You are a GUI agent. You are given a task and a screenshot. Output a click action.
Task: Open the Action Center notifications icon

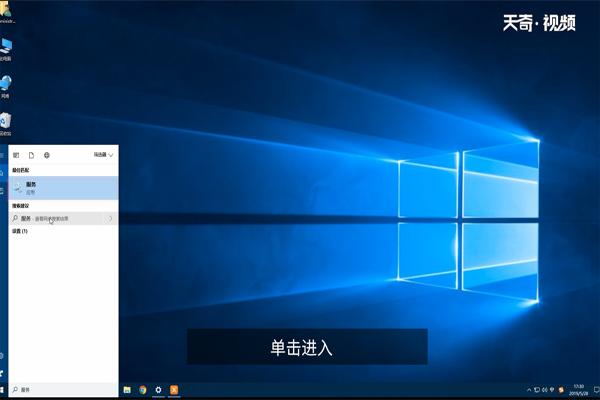tap(596, 390)
